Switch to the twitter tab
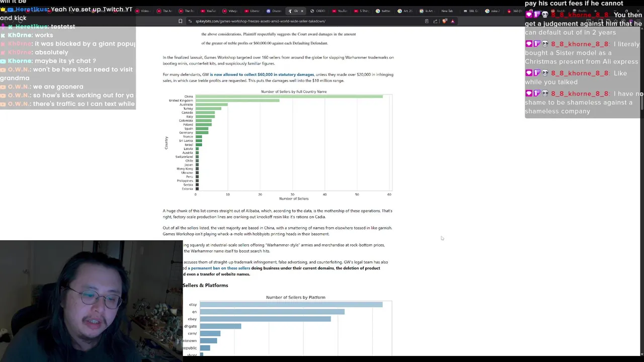The height and width of the screenshot is (362, 644). click(383, 11)
